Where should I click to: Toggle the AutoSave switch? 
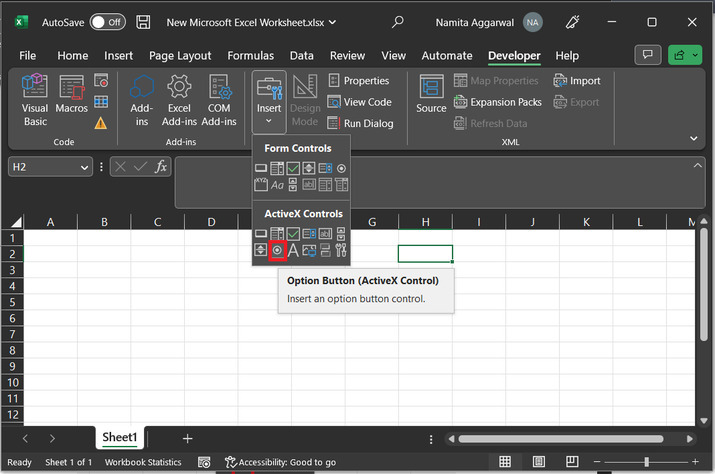click(x=107, y=21)
